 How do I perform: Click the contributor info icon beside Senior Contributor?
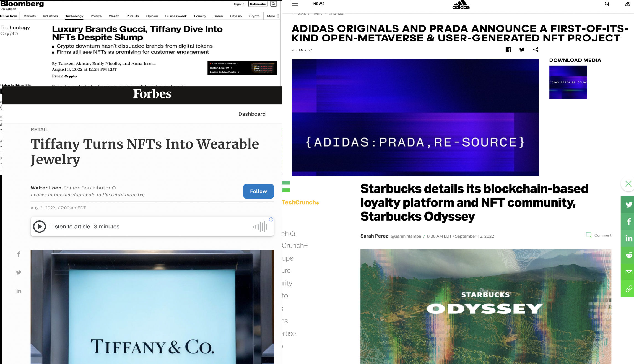tap(114, 188)
